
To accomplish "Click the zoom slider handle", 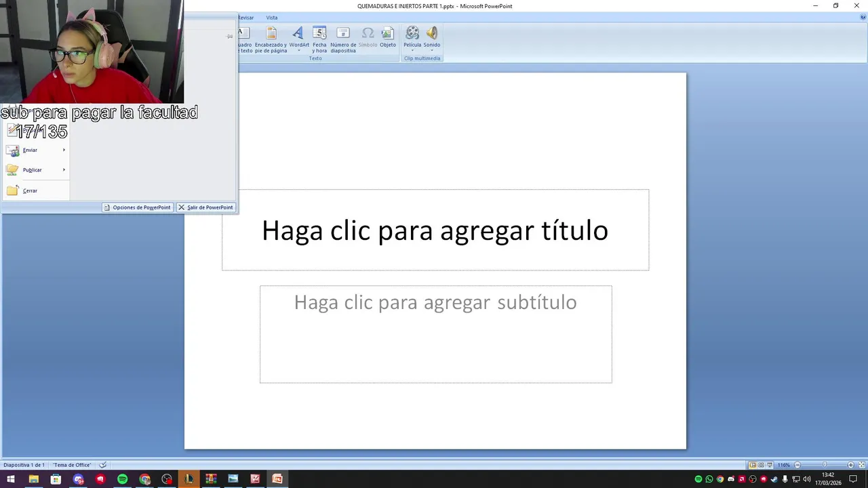I will [x=825, y=465].
